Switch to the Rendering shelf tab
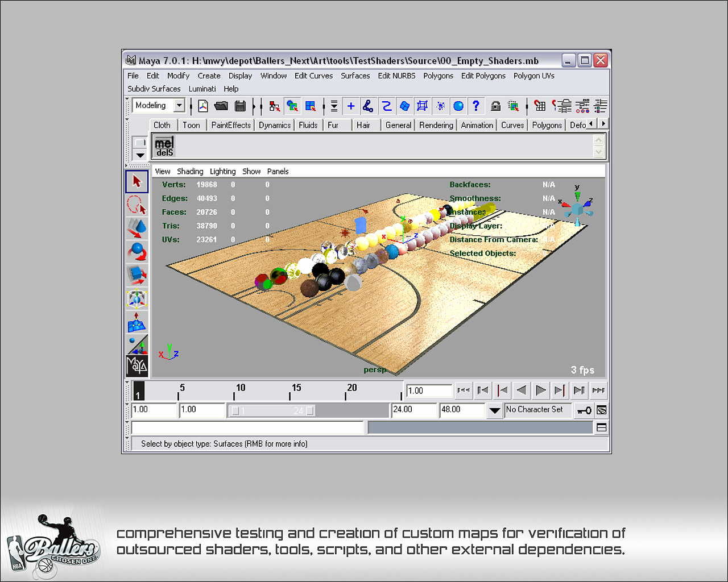Image resolution: width=728 pixels, height=582 pixels. (436, 125)
